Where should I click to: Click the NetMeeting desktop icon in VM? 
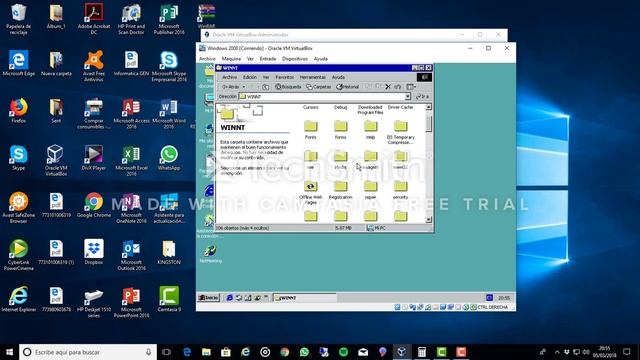pyautogui.click(x=211, y=254)
